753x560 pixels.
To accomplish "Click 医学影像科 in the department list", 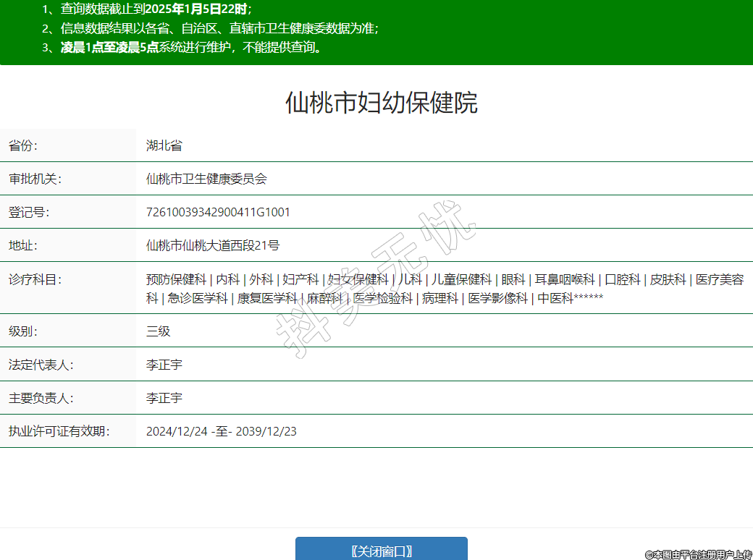I will (x=498, y=297).
